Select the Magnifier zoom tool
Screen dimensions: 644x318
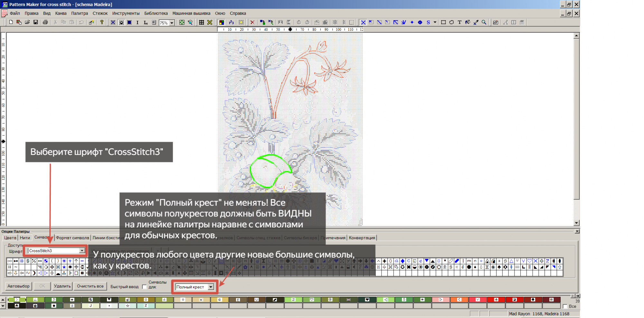point(484,22)
